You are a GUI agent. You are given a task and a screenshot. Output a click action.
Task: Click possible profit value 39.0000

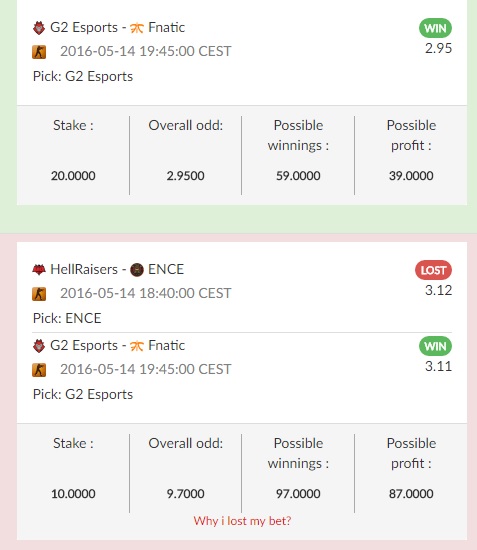pyautogui.click(x=411, y=176)
